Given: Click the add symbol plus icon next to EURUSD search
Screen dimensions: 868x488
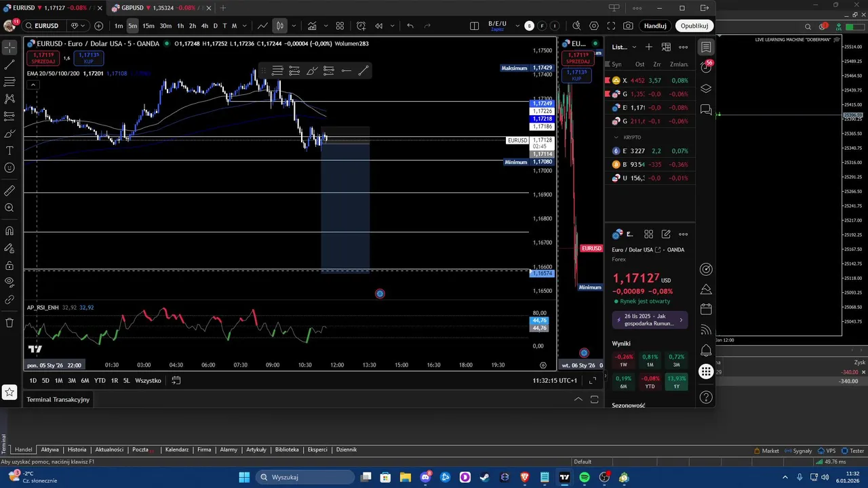Looking at the screenshot, I should (99, 26).
